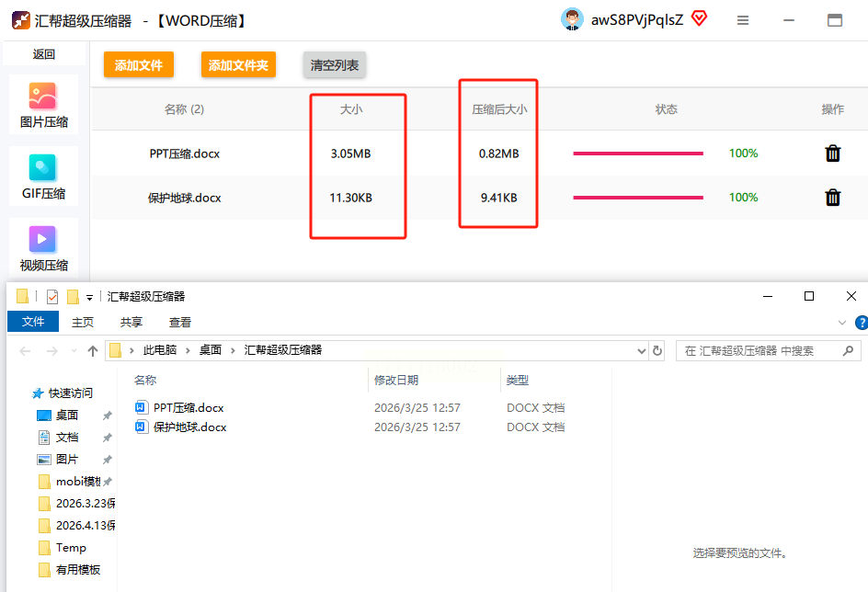The image size is (868, 592).
Task: Click the Explorer help question mark icon
Action: point(862,323)
